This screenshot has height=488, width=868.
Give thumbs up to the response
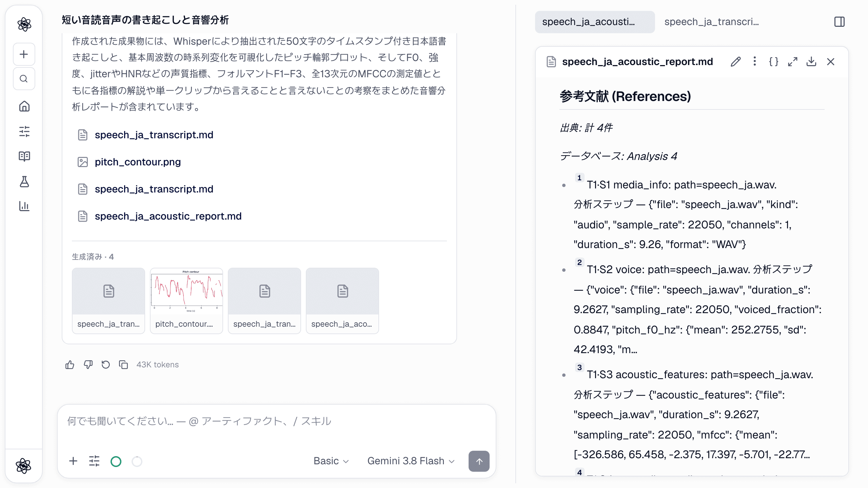click(70, 365)
